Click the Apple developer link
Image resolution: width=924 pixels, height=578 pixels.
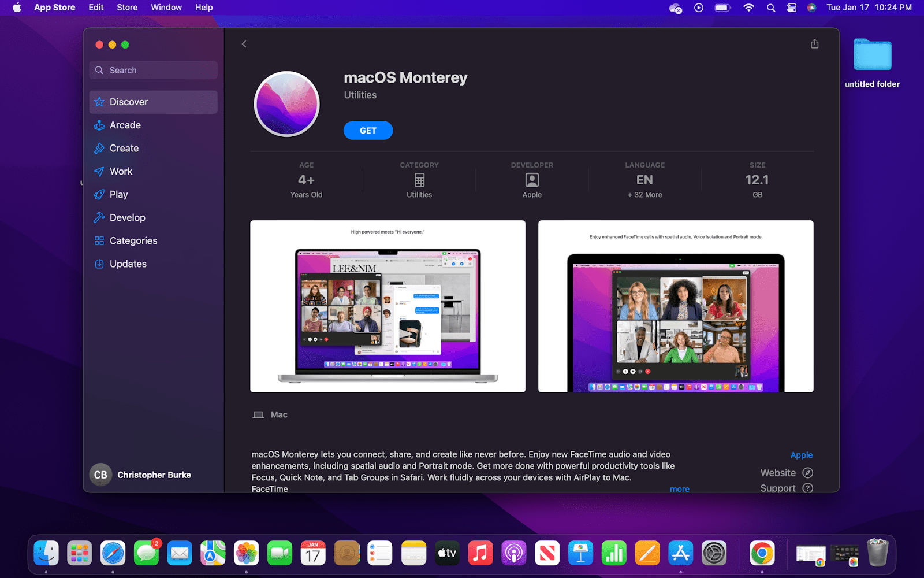802,455
